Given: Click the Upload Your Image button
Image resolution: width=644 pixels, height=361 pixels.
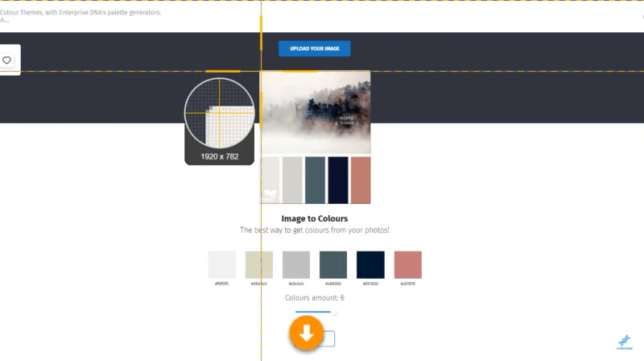Looking at the screenshot, I should [x=315, y=48].
